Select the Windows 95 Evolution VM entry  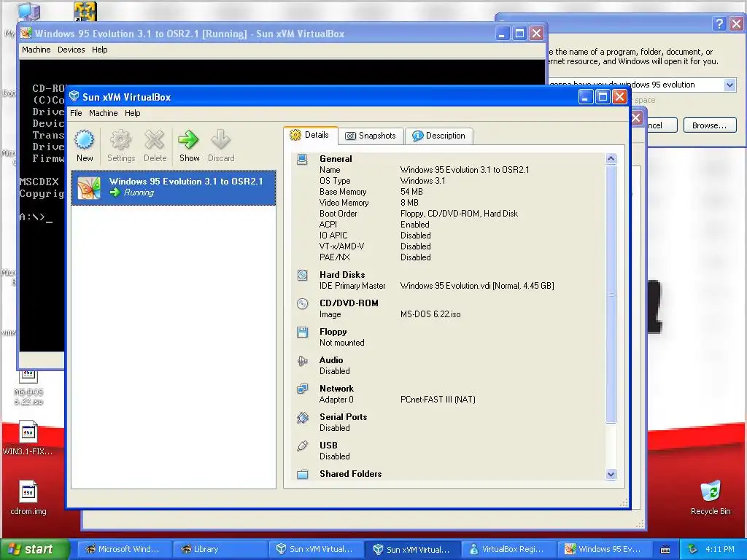click(x=174, y=187)
